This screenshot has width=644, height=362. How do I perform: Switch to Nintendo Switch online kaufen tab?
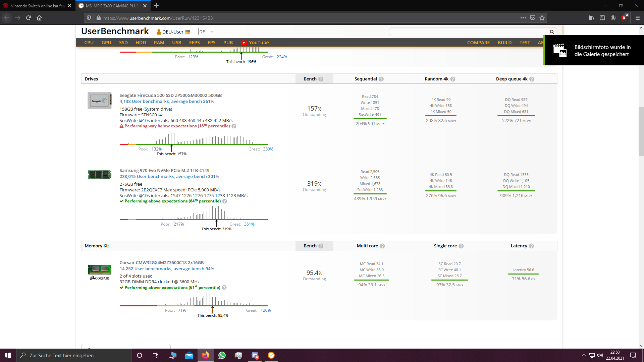click(x=37, y=6)
